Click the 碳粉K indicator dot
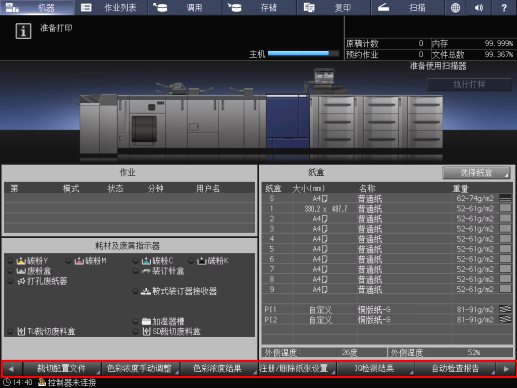This screenshot has height=388, width=517. (x=191, y=261)
